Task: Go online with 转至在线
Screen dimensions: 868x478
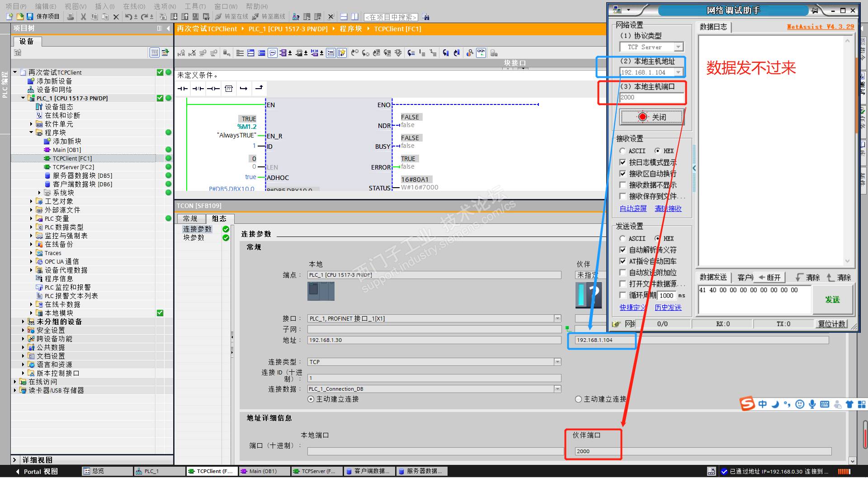Action: point(231,17)
